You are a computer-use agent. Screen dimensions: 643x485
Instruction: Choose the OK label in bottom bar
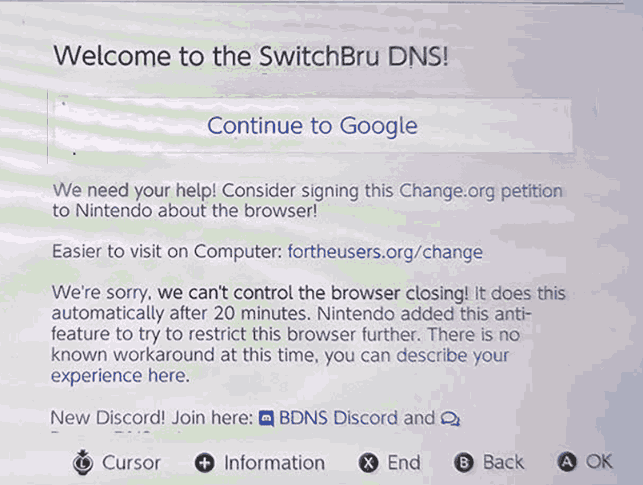[599, 462]
